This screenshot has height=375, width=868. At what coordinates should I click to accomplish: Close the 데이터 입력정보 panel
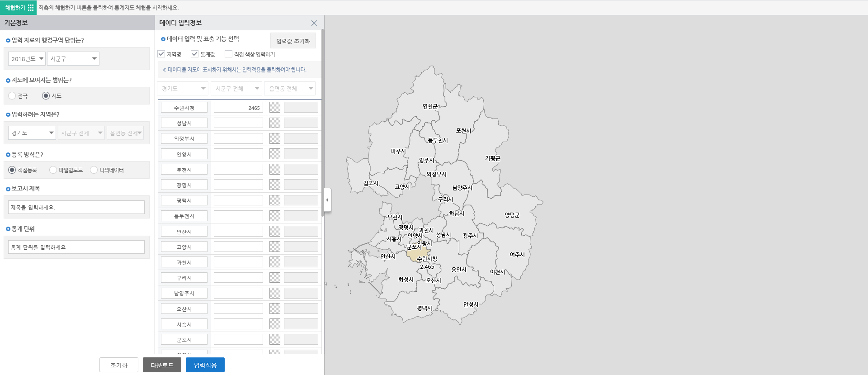click(x=314, y=23)
